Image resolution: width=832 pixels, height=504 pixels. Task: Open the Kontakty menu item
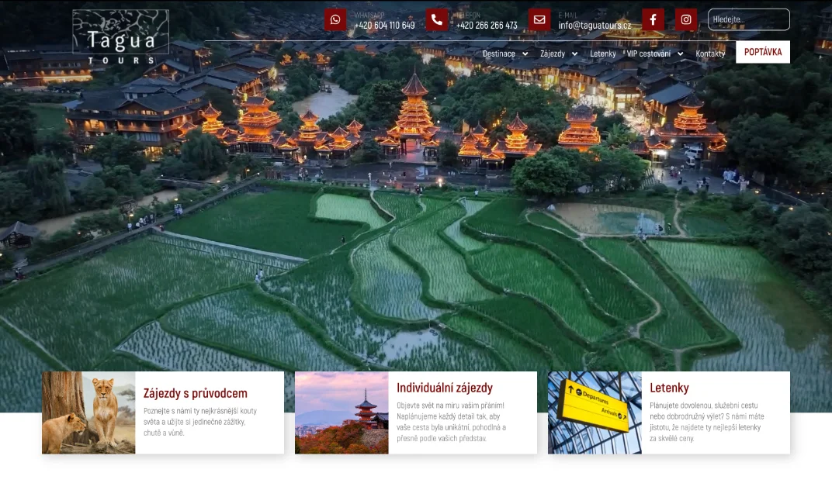710,54
